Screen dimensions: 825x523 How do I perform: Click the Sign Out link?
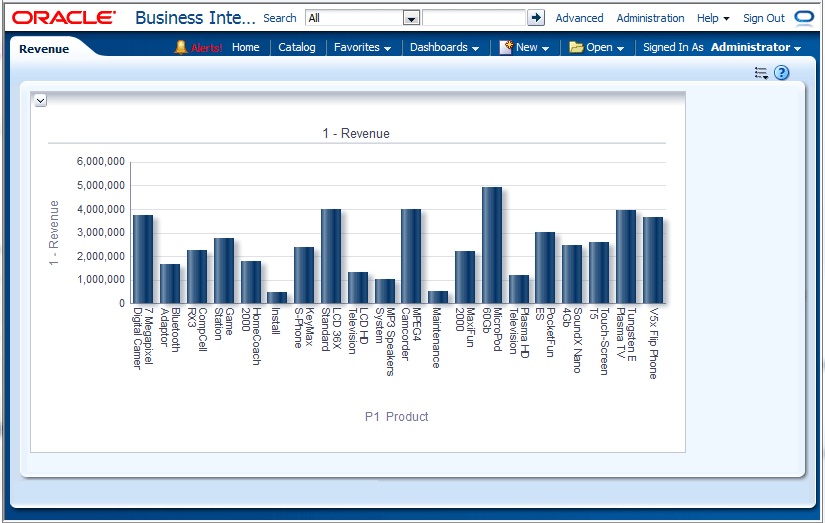pos(763,18)
